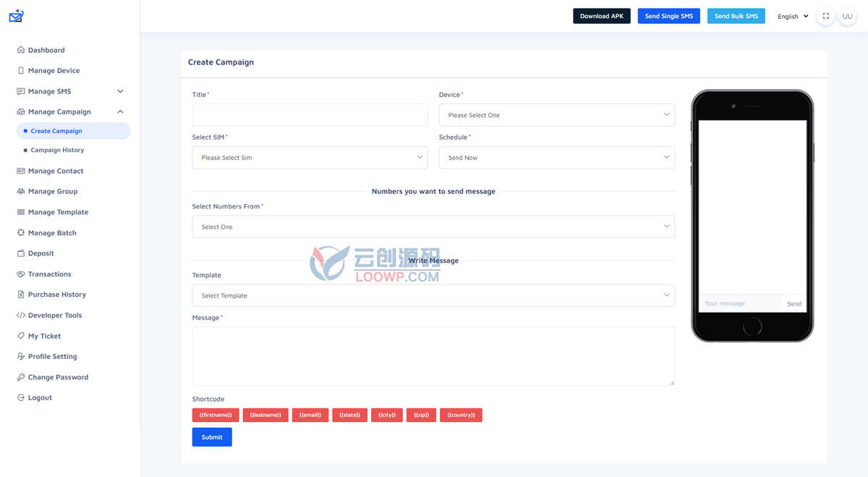
Task: Click the Dashboard home icon
Action: pos(21,50)
